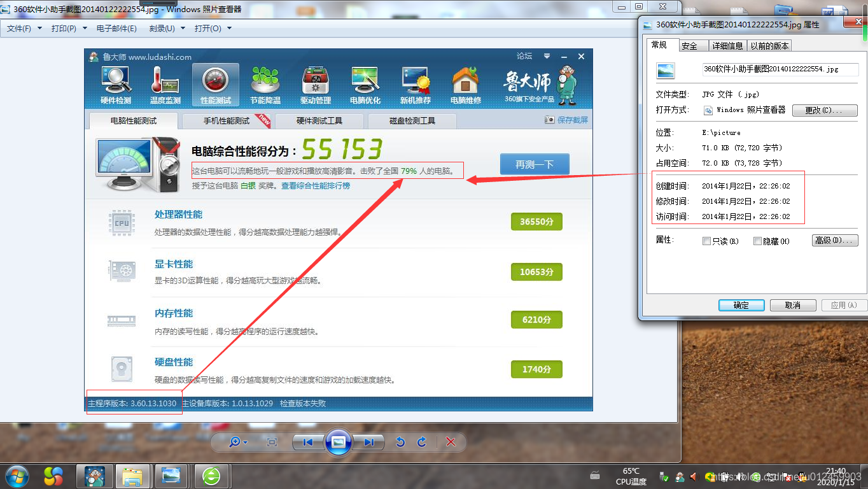Click the graphics card icon beside 显卡性能

122,272
